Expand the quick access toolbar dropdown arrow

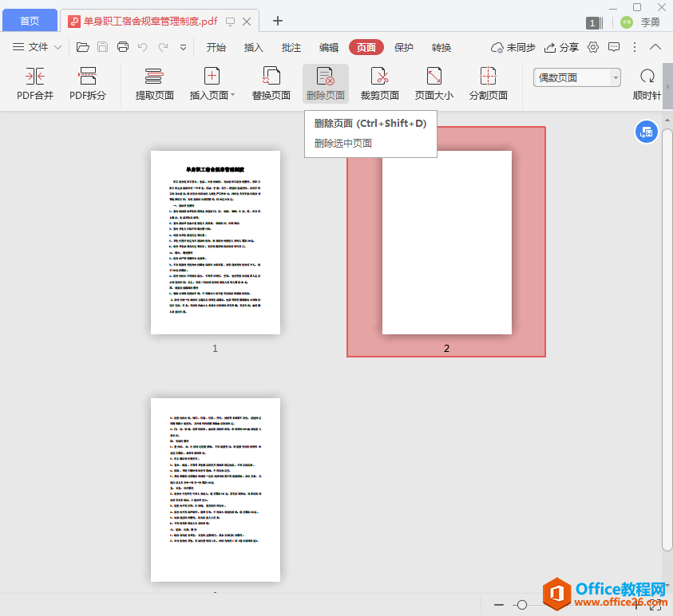click(184, 48)
